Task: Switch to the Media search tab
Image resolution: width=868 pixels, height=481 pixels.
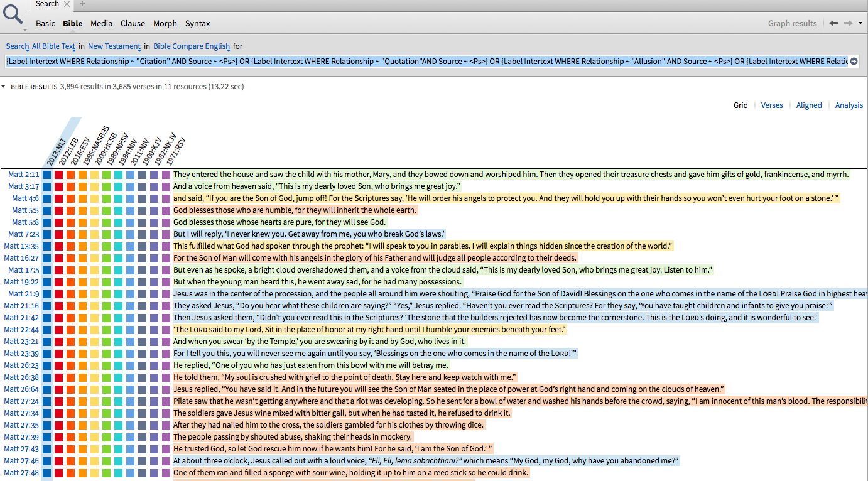Action: 102,23
